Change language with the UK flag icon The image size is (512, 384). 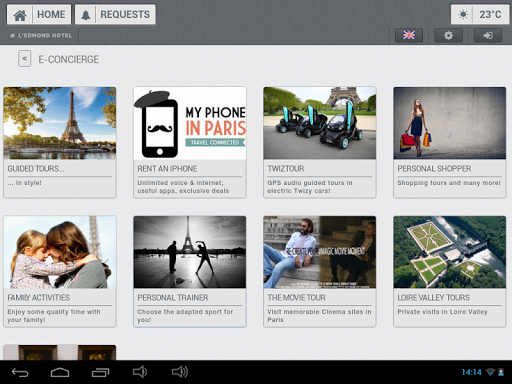(x=409, y=35)
